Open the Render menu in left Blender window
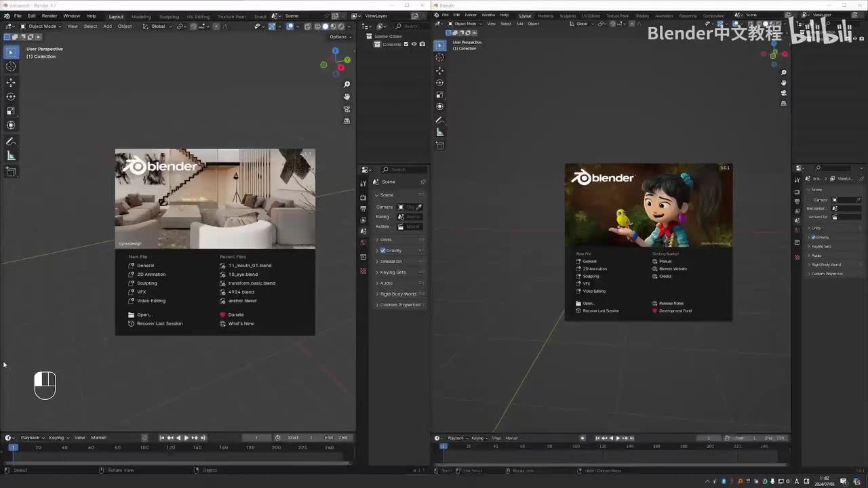 (50, 16)
